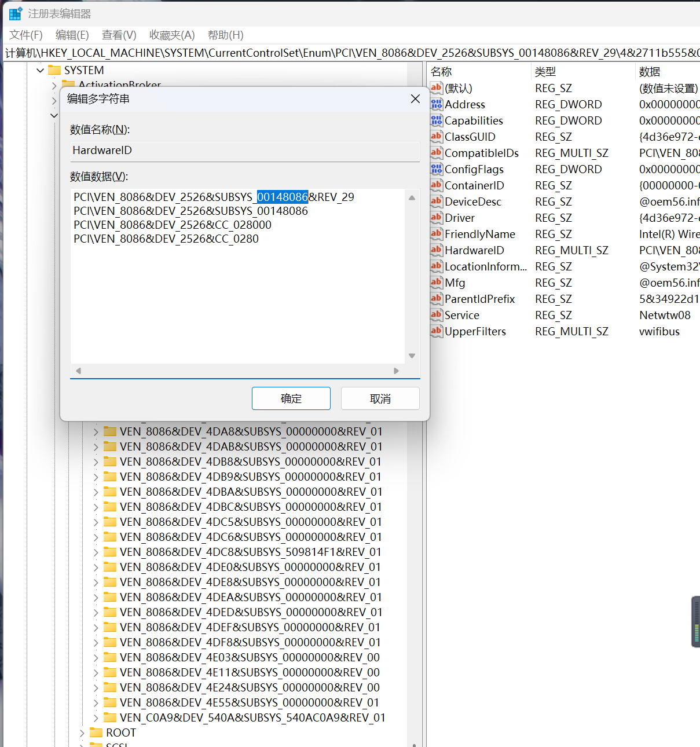Image resolution: width=700 pixels, height=747 pixels.
Task: Click the binary icon beside Address value
Action: click(437, 104)
